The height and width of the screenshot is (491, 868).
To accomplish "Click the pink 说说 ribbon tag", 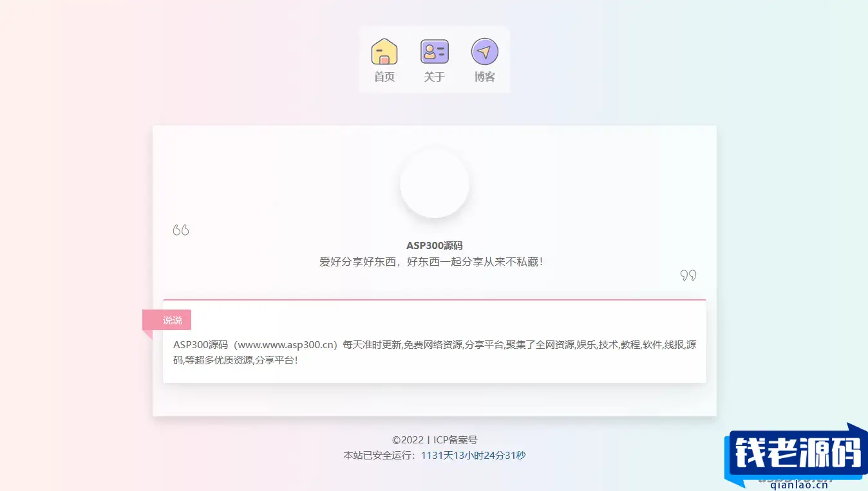I will [x=167, y=320].
